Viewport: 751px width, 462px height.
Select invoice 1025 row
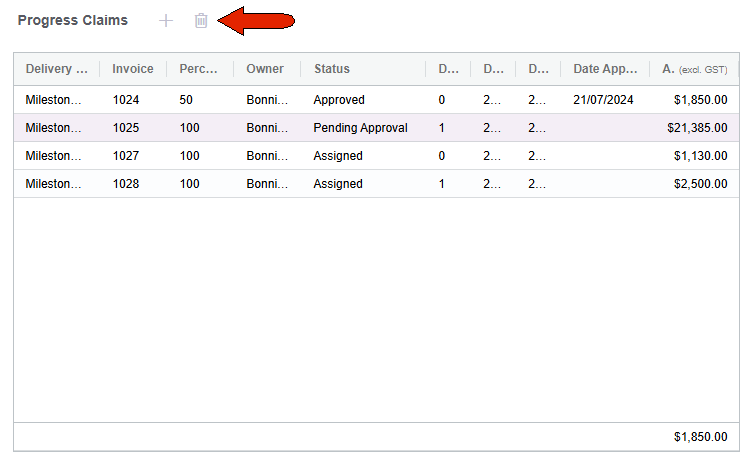click(x=376, y=128)
